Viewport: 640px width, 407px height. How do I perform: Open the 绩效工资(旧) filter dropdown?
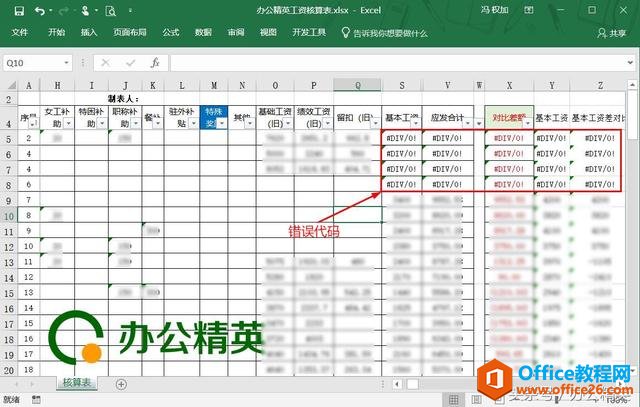pyautogui.click(x=327, y=123)
